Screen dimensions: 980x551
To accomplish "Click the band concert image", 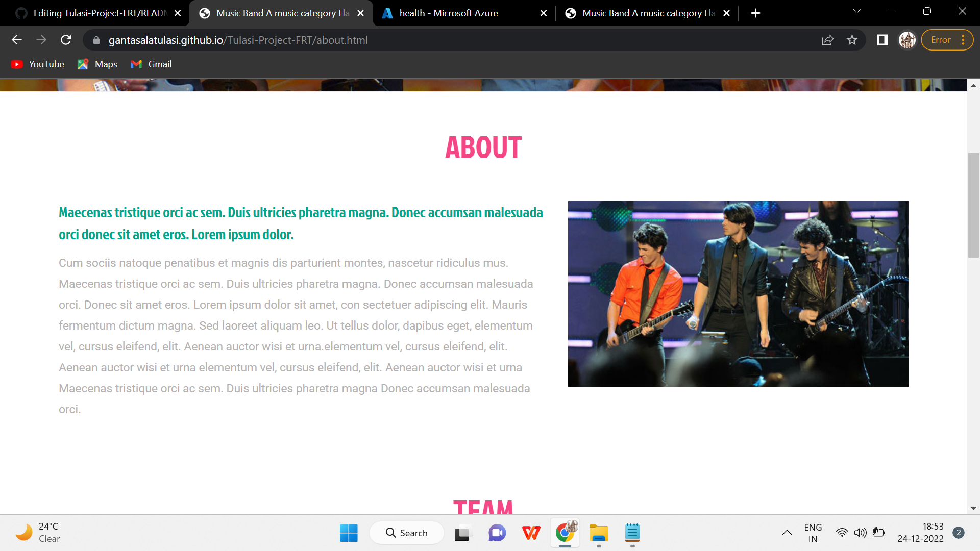I will coord(738,293).
